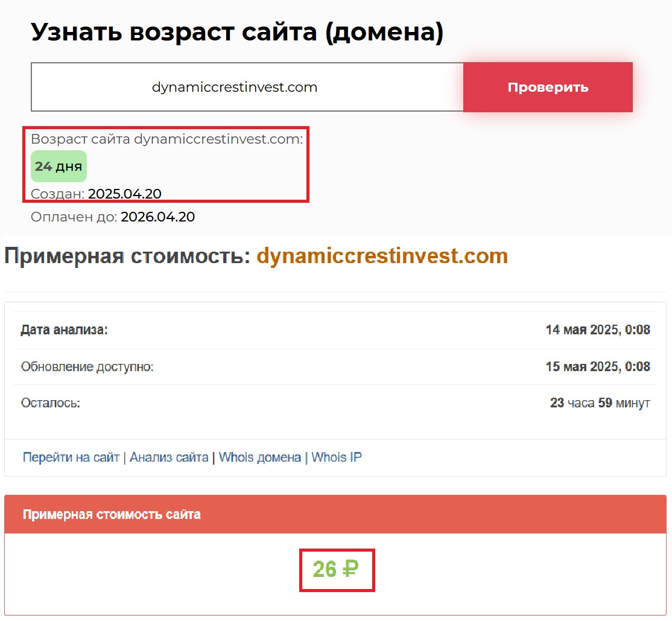Click the Примерная стоимость сайта red header
672x621 pixels.
coord(112,515)
